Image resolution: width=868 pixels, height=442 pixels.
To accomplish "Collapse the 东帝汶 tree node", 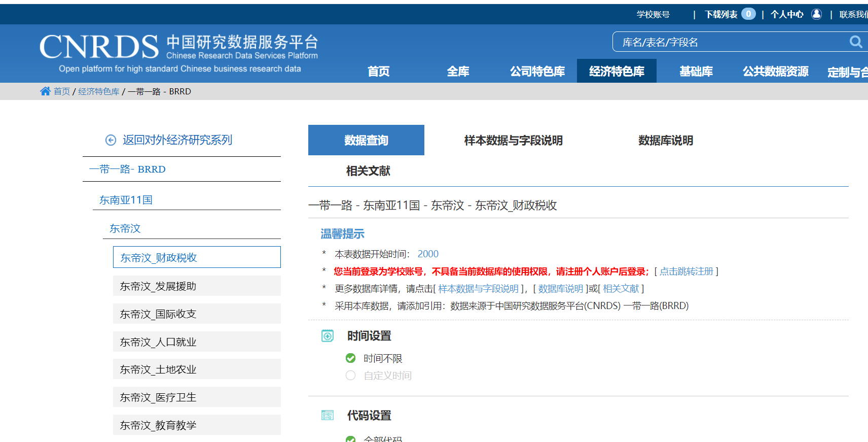I will 125,229.
